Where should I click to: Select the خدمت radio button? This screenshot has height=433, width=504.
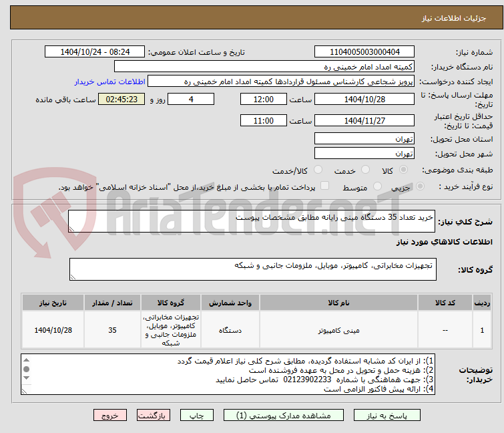click(365, 170)
